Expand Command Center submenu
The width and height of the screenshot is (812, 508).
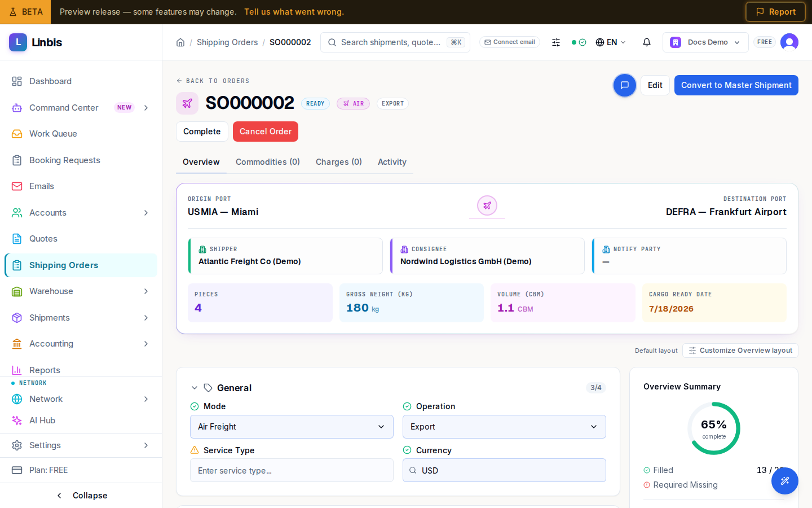(146, 108)
